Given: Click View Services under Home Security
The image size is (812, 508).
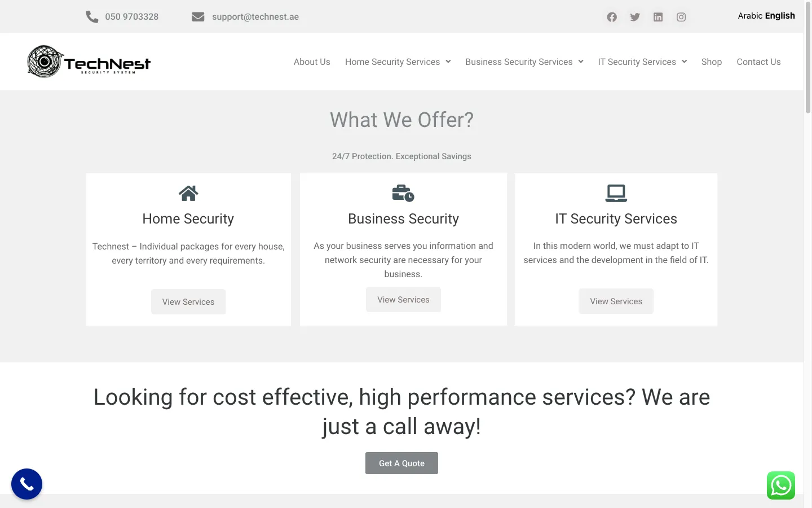Looking at the screenshot, I should point(188,302).
